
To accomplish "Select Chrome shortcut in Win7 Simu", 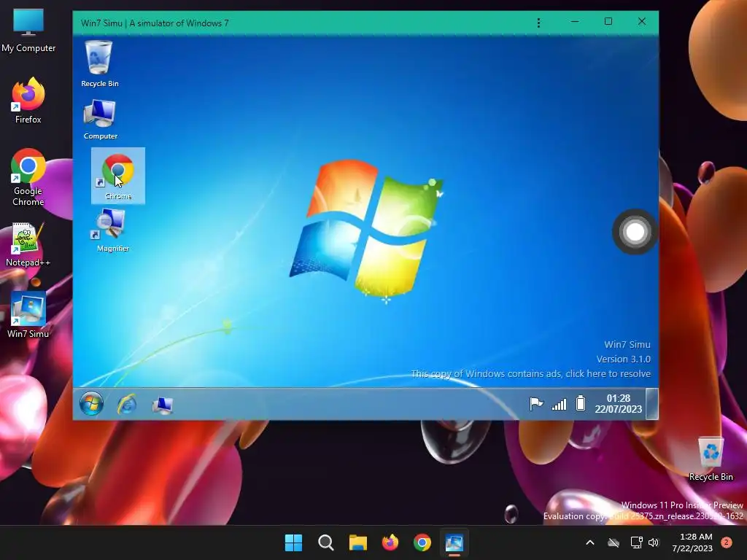I will click(x=118, y=176).
